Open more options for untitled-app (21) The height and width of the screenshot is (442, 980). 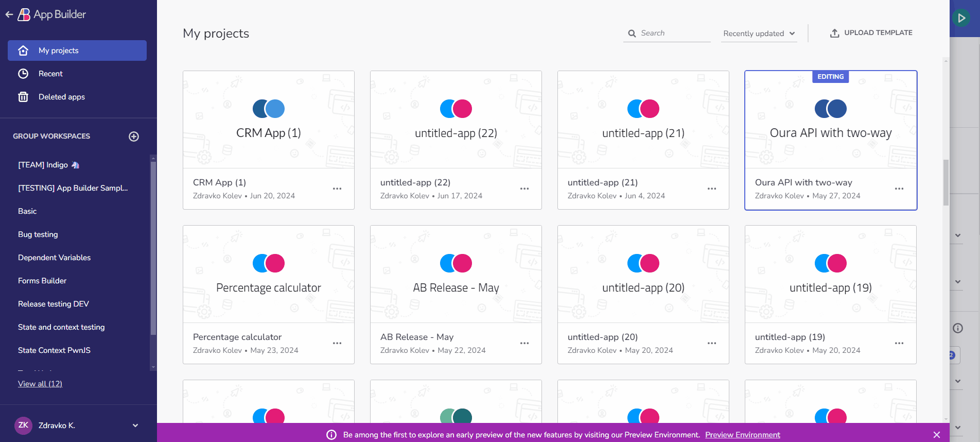click(712, 189)
